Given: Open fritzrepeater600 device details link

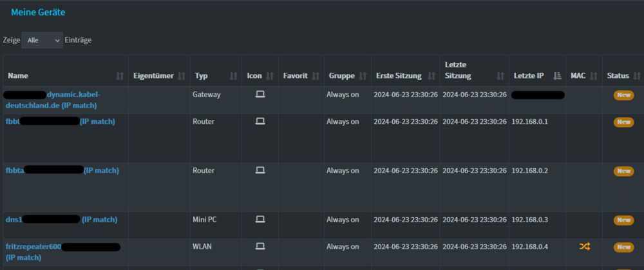Looking at the screenshot, I should [62, 252].
